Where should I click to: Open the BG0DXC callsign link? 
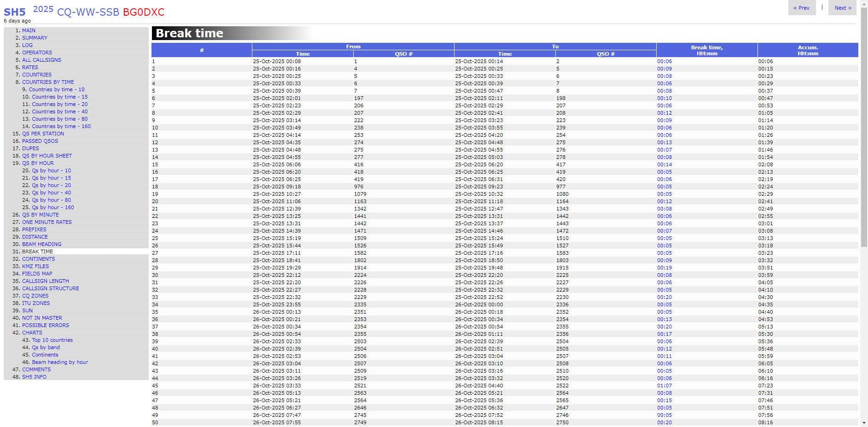[143, 12]
